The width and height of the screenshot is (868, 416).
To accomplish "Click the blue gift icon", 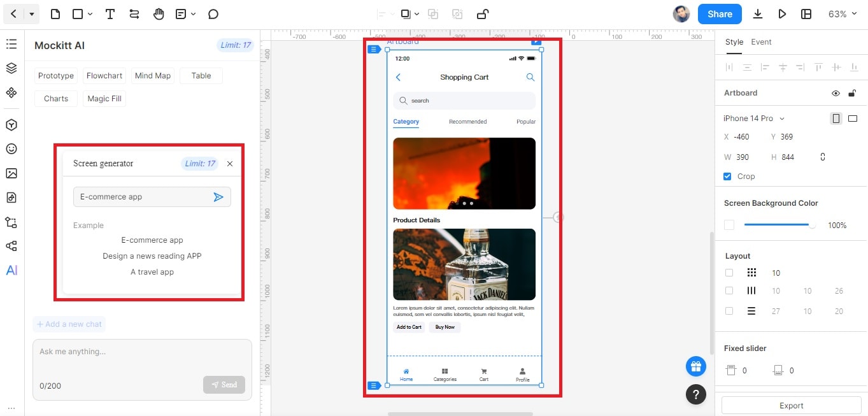I will (x=696, y=366).
